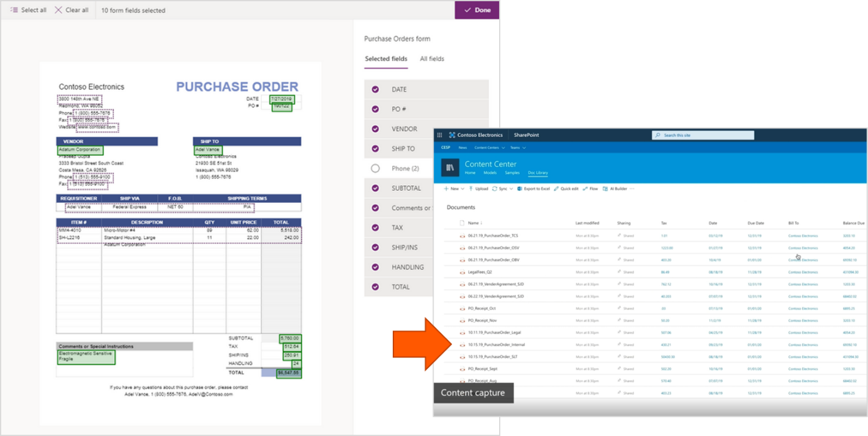The image size is (868, 436).
Task: Uncheck the SHIP/INS field checkbox
Action: pyautogui.click(x=375, y=247)
